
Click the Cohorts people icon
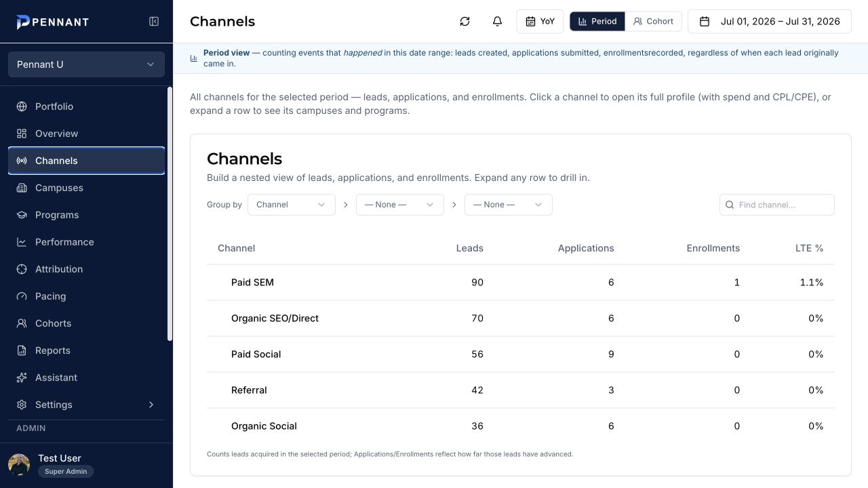point(22,323)
